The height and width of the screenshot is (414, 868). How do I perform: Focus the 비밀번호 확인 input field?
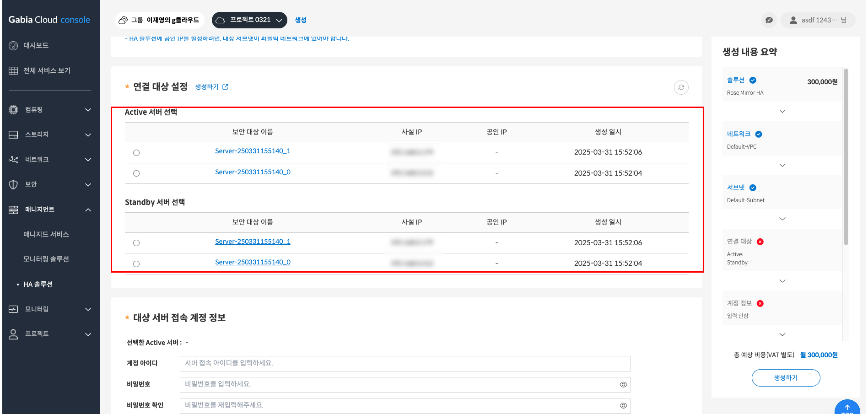[405, 406]
